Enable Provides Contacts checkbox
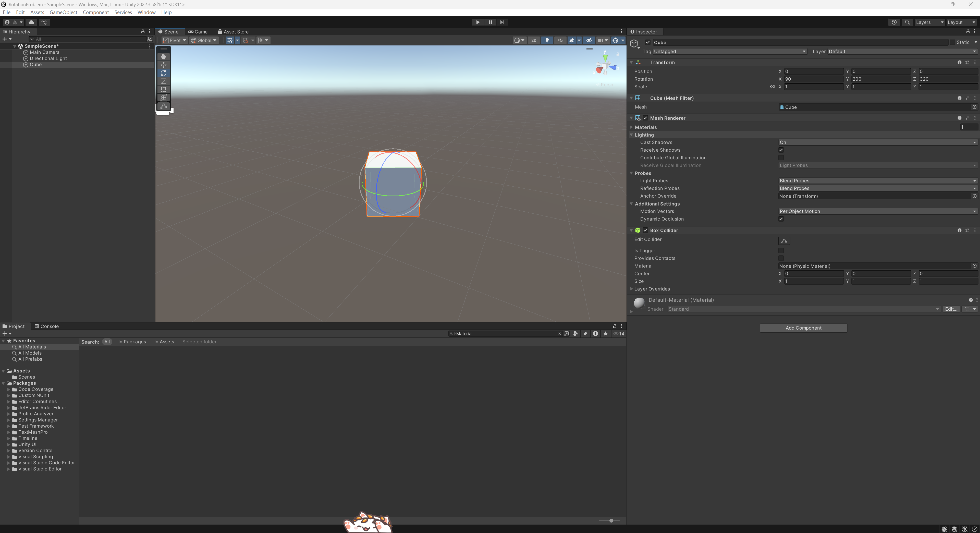This screenshot has width=980, height=533. pyautogui.click(x=781, y=258)
